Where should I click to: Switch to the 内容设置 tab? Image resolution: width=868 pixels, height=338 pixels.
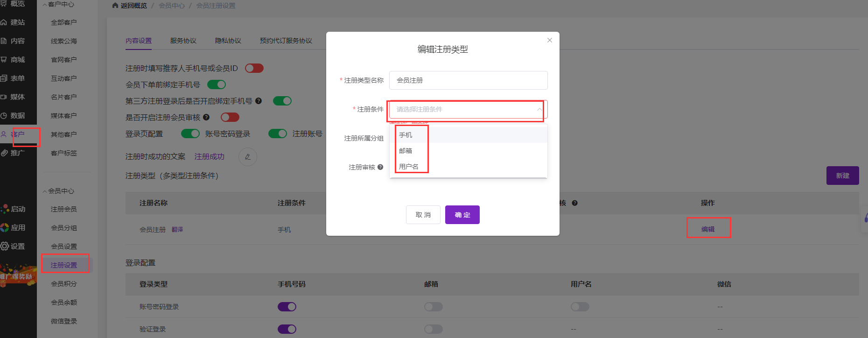coord(139,41)
